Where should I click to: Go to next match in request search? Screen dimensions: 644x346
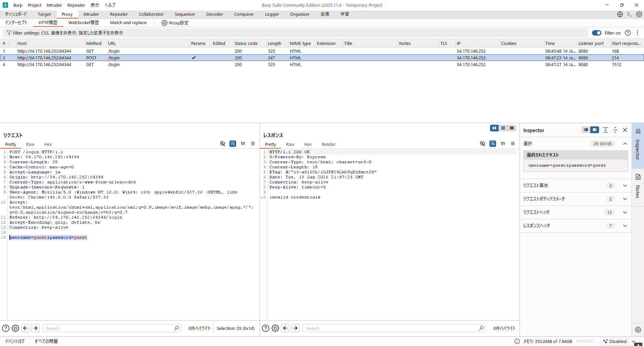pyautogui.click(x=36, y=328)
